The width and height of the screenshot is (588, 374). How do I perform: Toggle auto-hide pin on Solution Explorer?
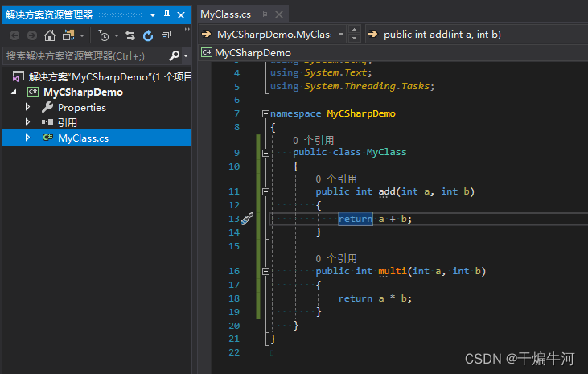tap(167, 15)
